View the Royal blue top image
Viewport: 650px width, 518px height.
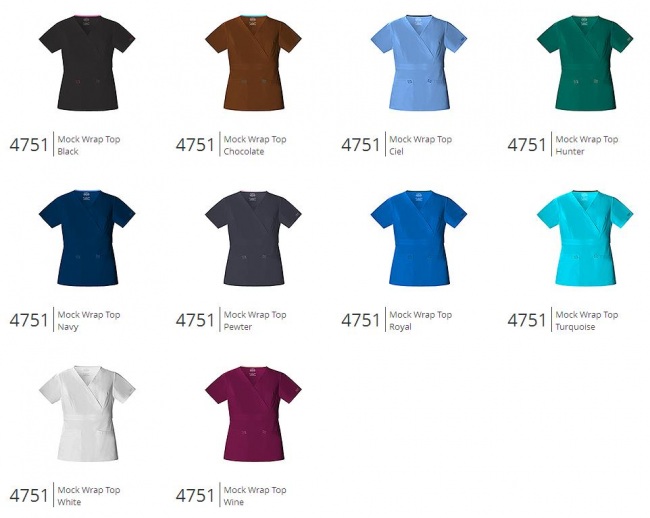click(x=419, y=238)
